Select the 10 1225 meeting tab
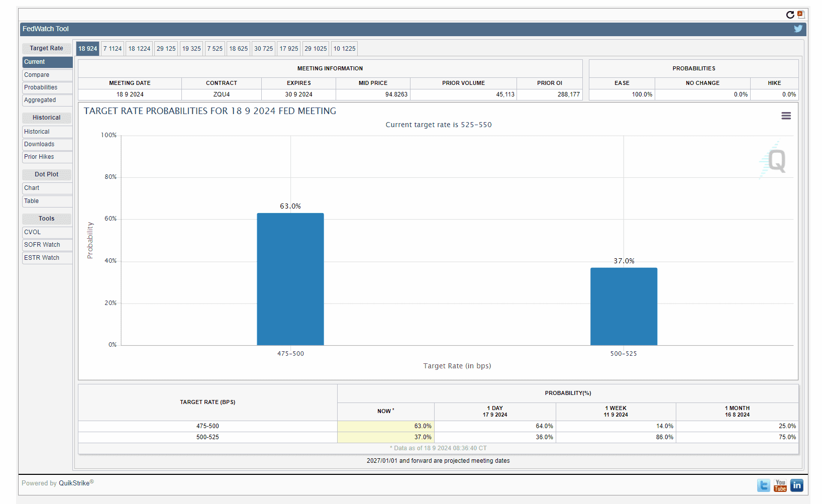This screenshot has width=822, height=504. 344,49
